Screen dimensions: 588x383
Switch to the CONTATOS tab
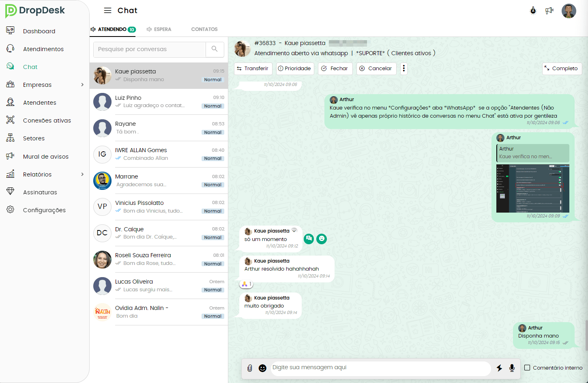pyautogui.click(x=204, y=29)
